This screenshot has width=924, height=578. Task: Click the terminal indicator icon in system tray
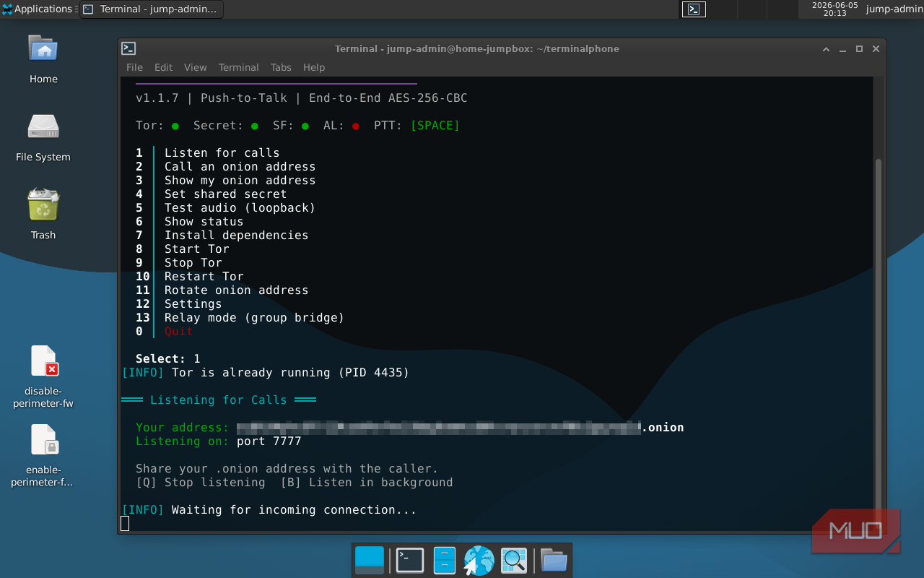(x=694, y=9)
